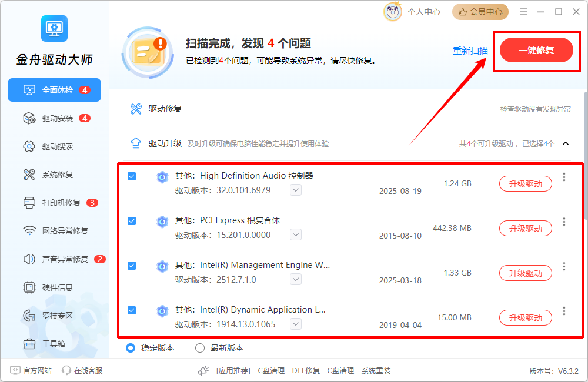Upgrade PCI Express 根复合体 driver button
The width and height of the screenshot is (588, 382).
(525, 228)
